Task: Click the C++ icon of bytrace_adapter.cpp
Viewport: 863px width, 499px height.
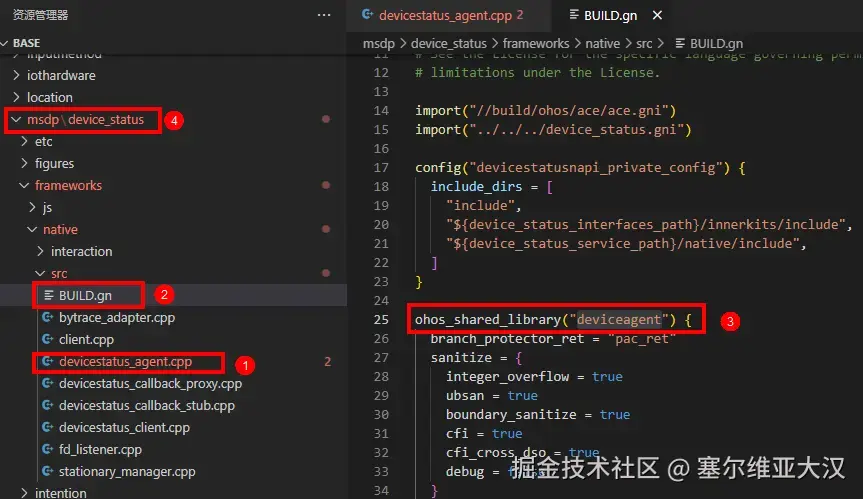Action: (48, 317)
